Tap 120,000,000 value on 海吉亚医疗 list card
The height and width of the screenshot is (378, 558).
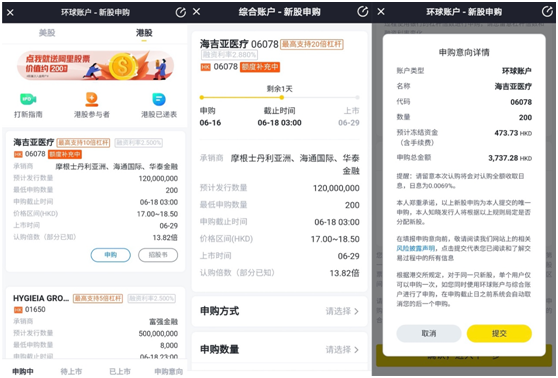click(x=158, y=178)
